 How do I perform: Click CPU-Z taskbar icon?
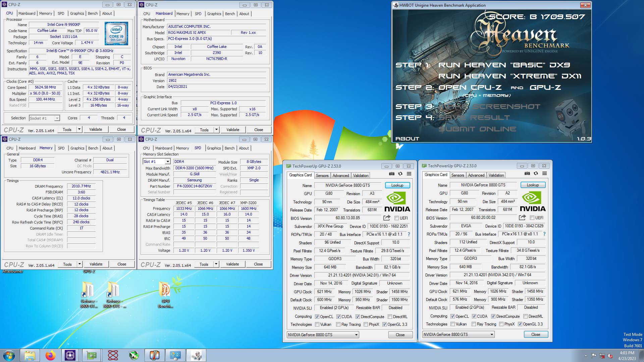(x=70, y=355)
